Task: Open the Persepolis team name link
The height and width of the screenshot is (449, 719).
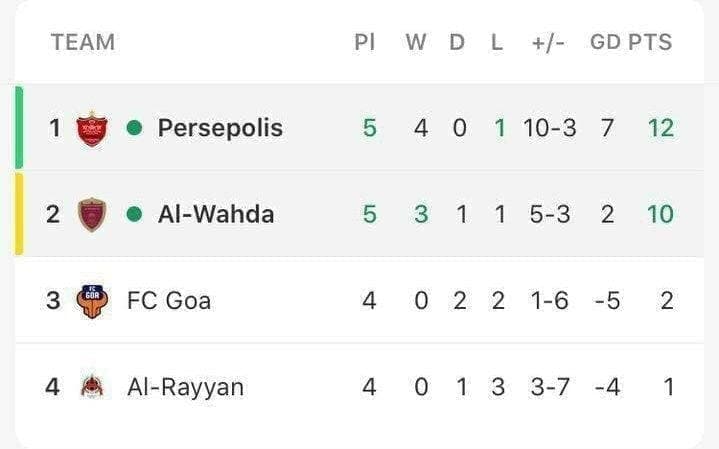Action: (x=220, y=128)
